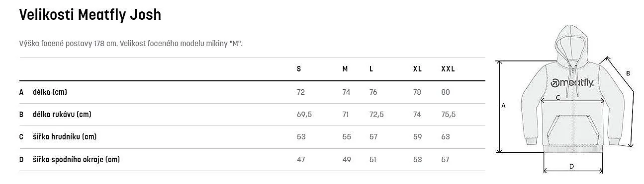Click the délka rukávu (cm) row label
Screen dimensions: 644x184
click(62, 115)
